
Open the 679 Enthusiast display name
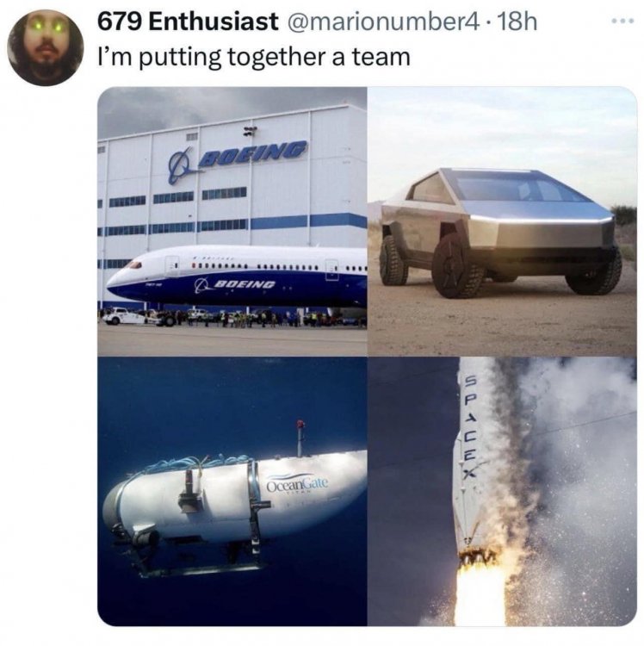point(188,22)
